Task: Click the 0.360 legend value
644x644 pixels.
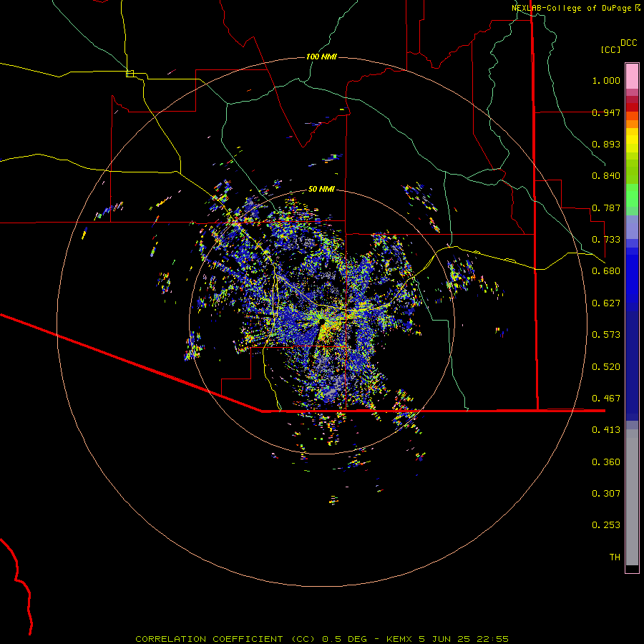Action: coord(606,462)
